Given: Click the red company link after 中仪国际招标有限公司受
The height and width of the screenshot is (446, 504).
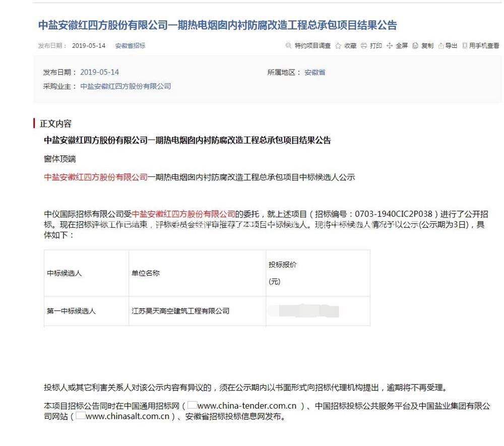Looking at the screenshot, I should click(x=183, y=213).
